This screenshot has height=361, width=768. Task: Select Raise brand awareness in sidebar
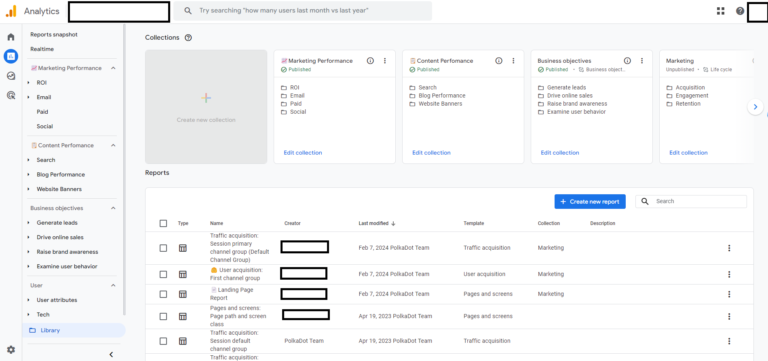click(x=67, y=252)
